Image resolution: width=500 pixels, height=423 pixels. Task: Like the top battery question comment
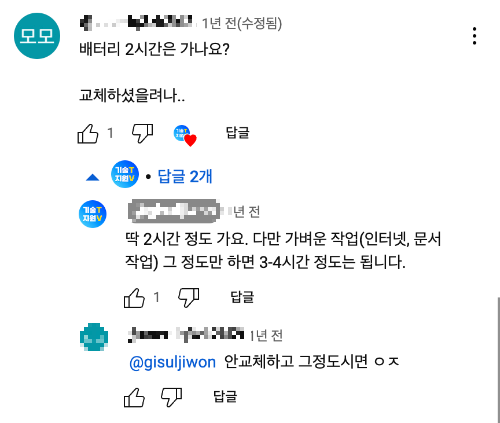[x=88, y=134]
